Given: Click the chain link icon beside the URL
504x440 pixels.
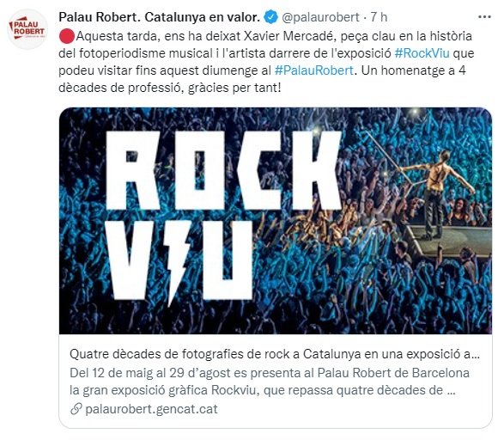Looking at the screenshot, I should pyautogui.click(x=76, y=409).
